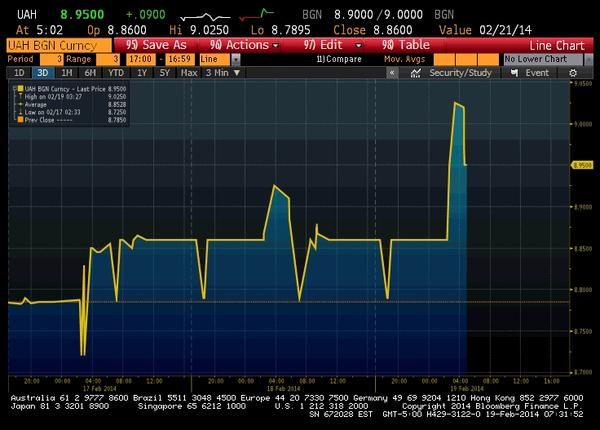The image size is (600, 430).
Task: Click the Value 02/21/14 date text
Action: coord(485,30)
